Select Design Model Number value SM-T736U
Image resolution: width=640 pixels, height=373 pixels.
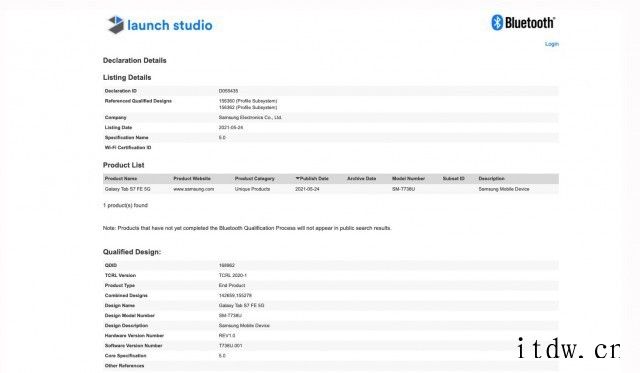click(x=230, y=316)
